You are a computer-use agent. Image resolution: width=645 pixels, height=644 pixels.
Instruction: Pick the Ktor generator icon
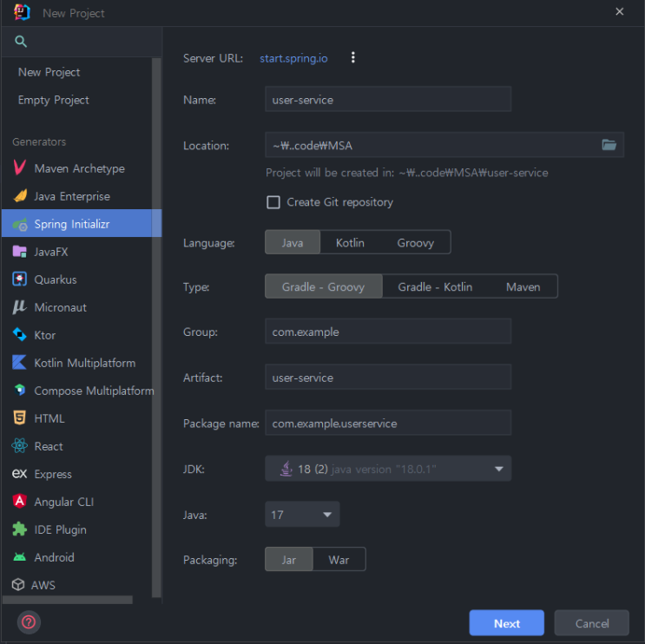[19, 335]
